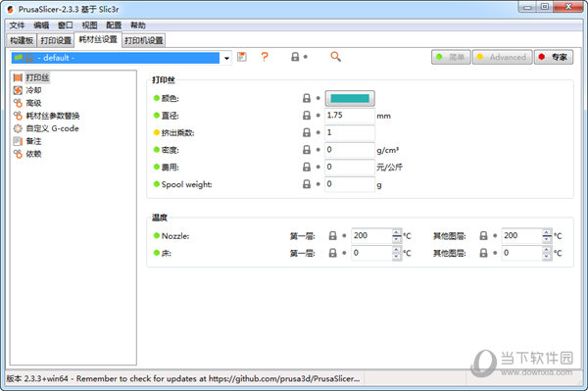Image resolution: width=588 pixels, height=391 pixels.
Task: Open the default preset dropdown arrow
Action: 226,58
